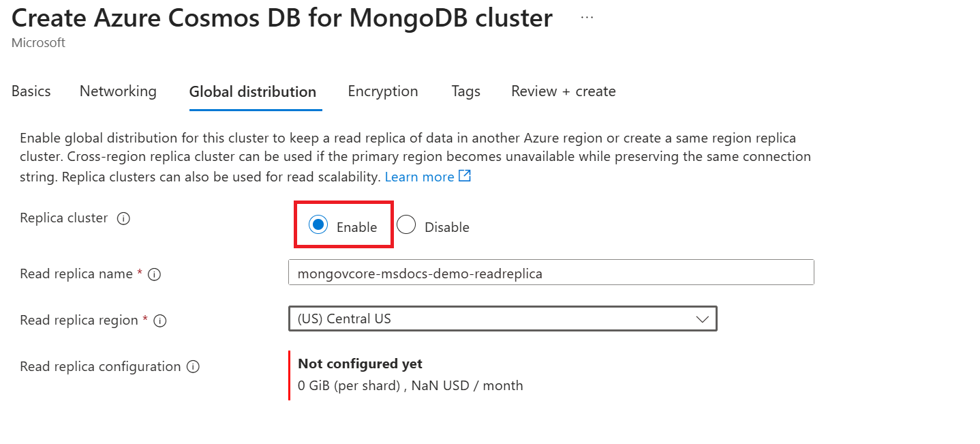The width and height of the screenshot is (980, 444).
Task: Open the ellipsis menu beside the page title
Action: 587,18
